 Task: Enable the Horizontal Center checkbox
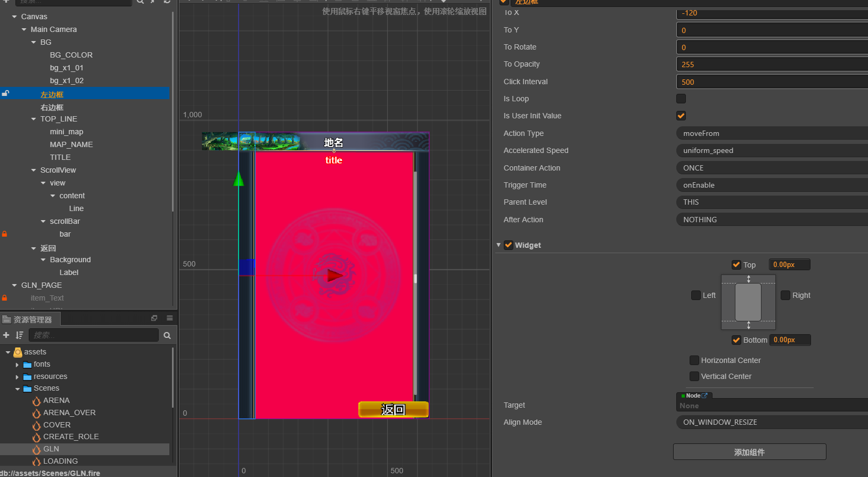(694, 360)
